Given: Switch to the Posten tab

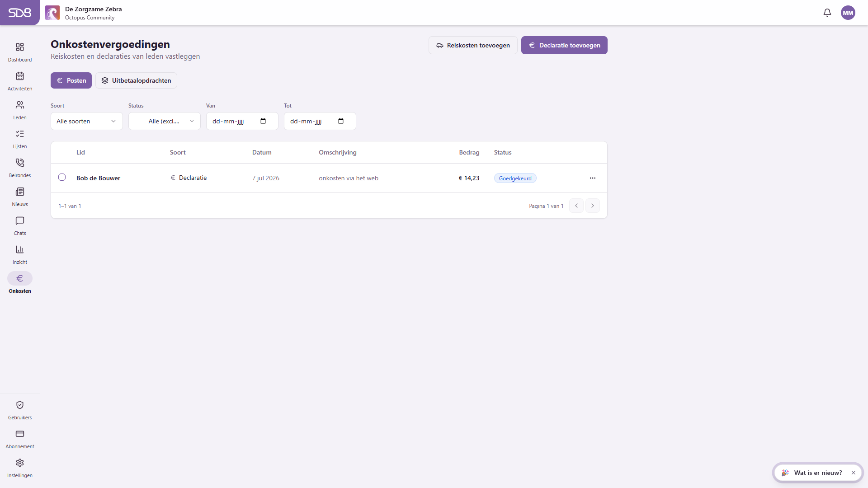Looking at the screenshot, I should coord(71,80).
